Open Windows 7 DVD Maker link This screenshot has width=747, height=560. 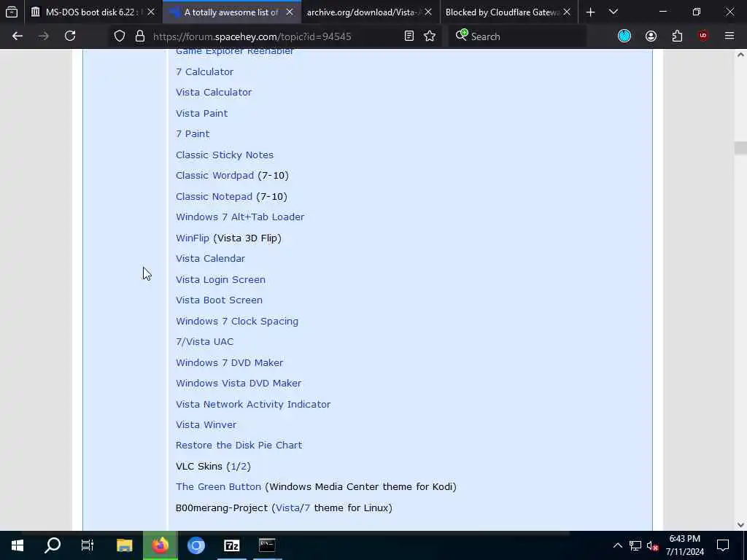[229, 362]
